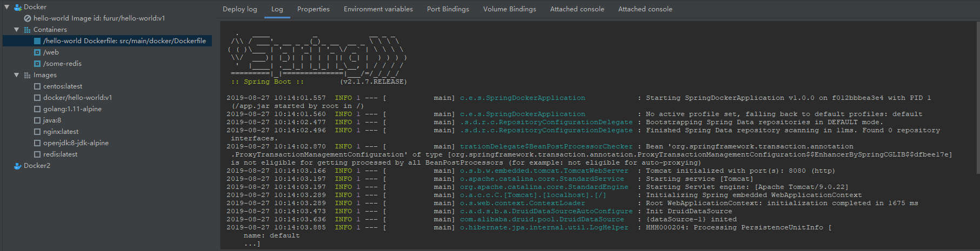This screenshot has width=980, height=251.
Task: Click the /hello-world running container icon
Action: click(x=37, y=41)
